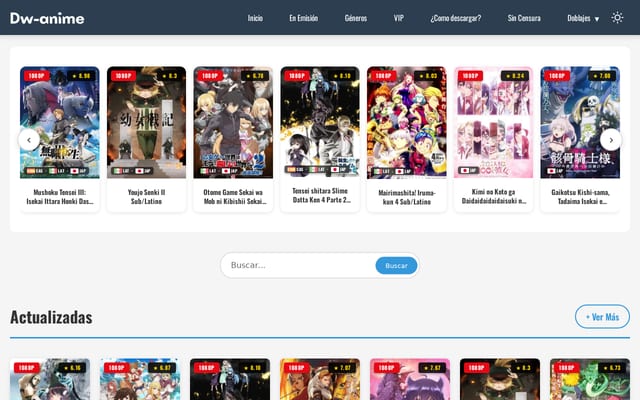Click the Youjo Senki II Sub/Latino title
Screen dimensions: 640x400
pos(146,197)
